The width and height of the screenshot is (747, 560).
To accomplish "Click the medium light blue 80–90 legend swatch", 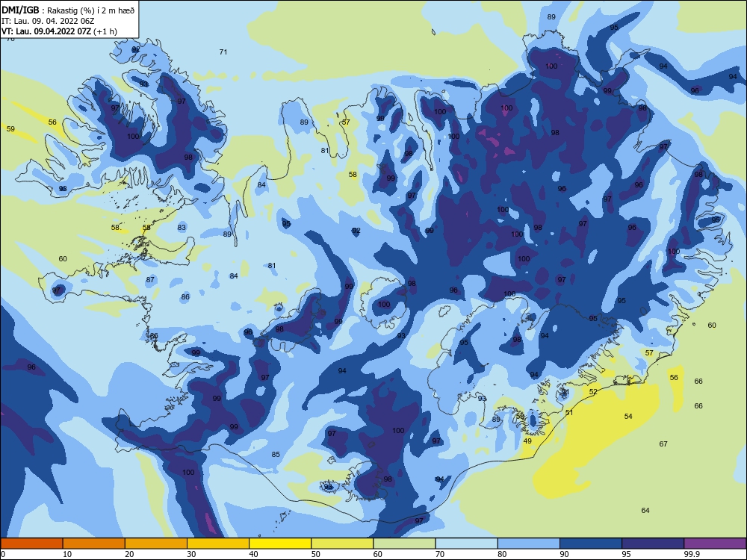I will (529, 544).
